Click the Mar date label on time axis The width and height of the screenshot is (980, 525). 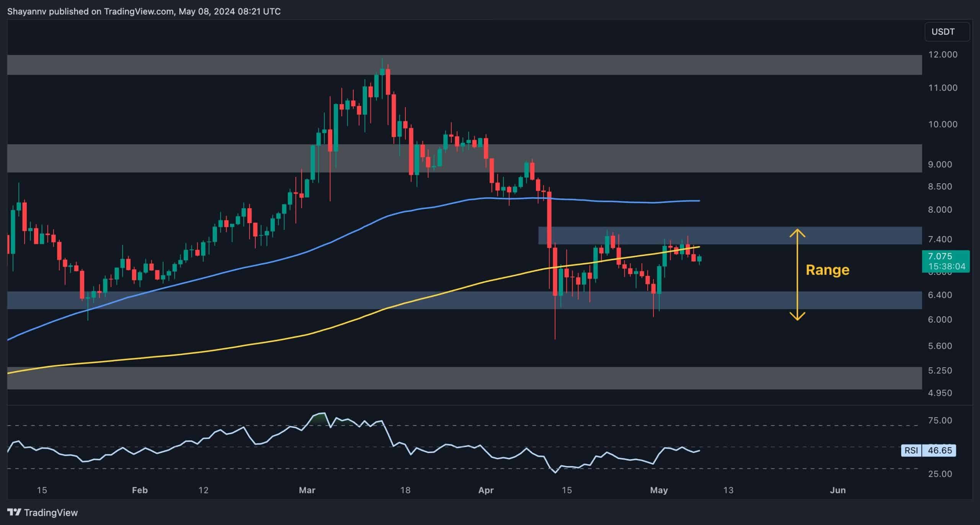pyautogui.click(x=307, y=490)
